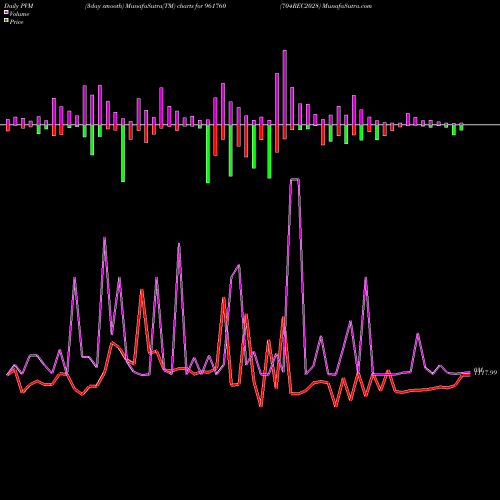Click the tallest magenta volume bar
This screenshot has height=500, width=500.
(x=285, y=88)
